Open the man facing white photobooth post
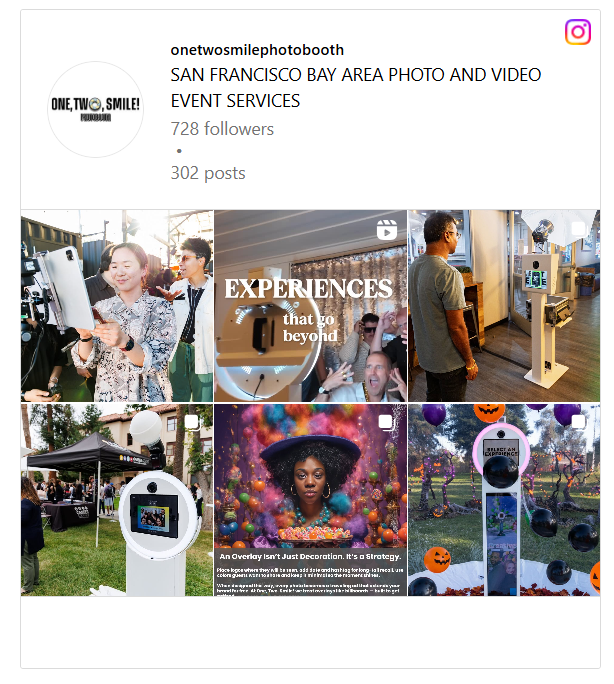This screenshot has width=614, height=684. point(504,306)
